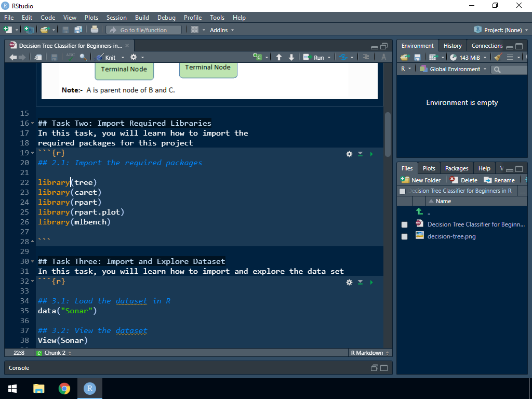Click the Create a project icon
This screenshot has height=399, width=532.
click(x=29, y=30)
